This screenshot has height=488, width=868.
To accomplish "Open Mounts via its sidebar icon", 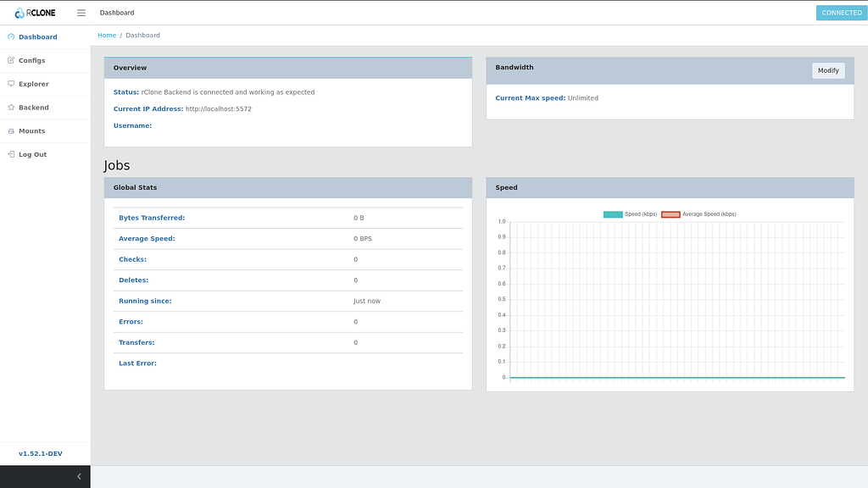I will [x=10, y=130].
